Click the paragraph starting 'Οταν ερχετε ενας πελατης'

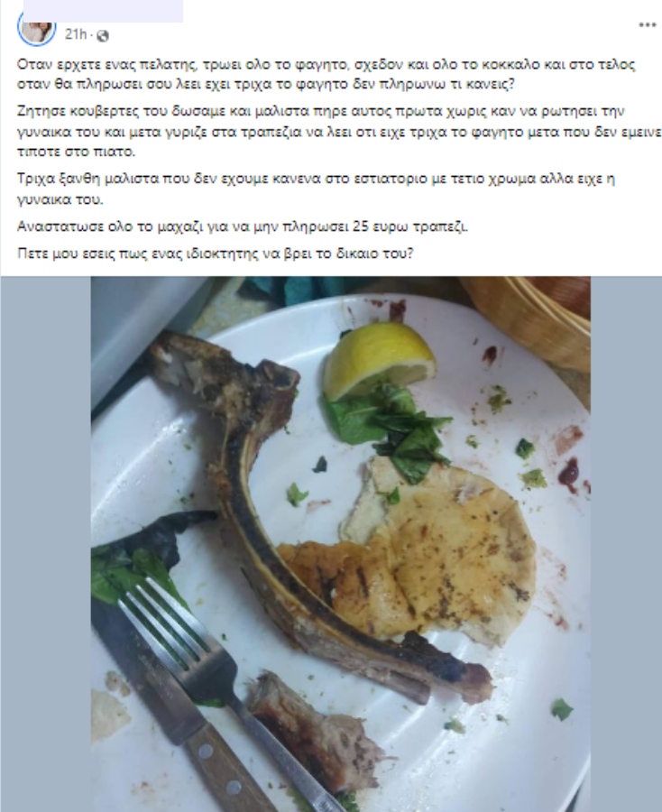tap(326, 75)
